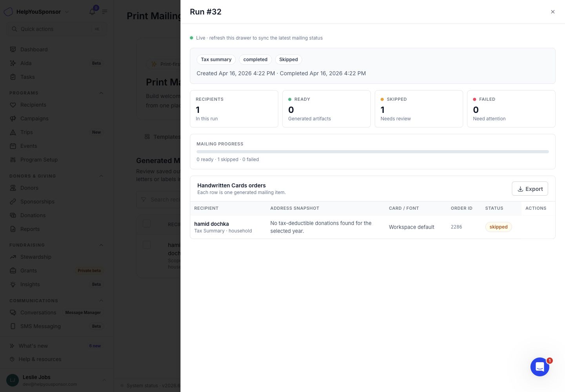Collapse the Programs section
This screenshot has height=392, width=565.
click(101, 93)
